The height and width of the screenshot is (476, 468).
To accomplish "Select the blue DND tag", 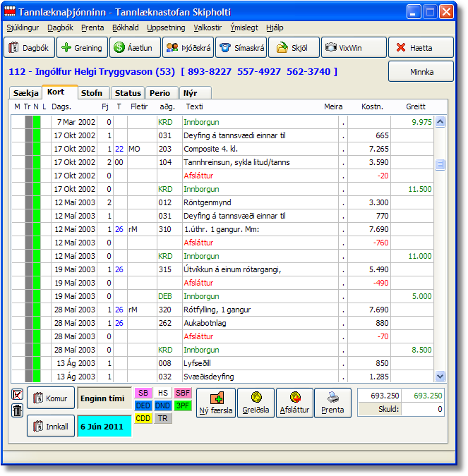I will 163,405.
